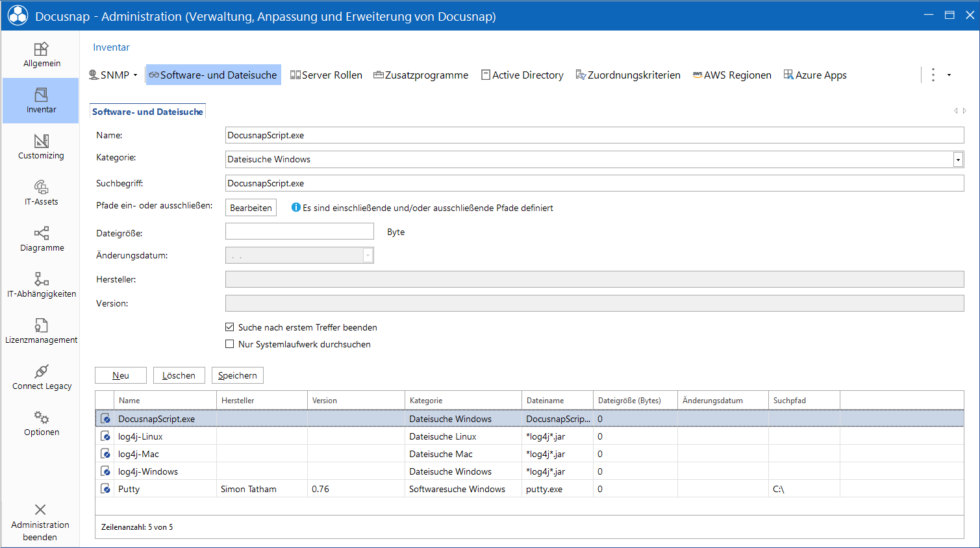The image size is (980, 548).
Task: Open Lizenzmanagement sidebar section
Action: click(41, 331)
